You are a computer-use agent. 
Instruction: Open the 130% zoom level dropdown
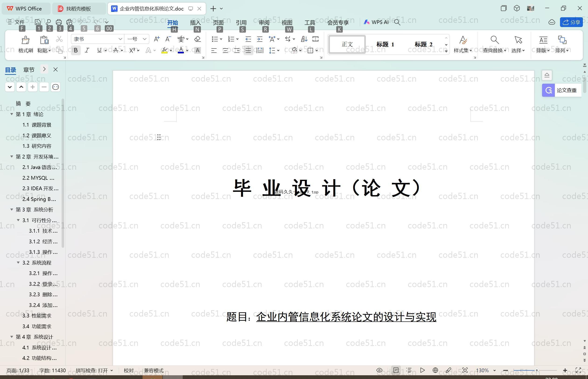point(494,371)
